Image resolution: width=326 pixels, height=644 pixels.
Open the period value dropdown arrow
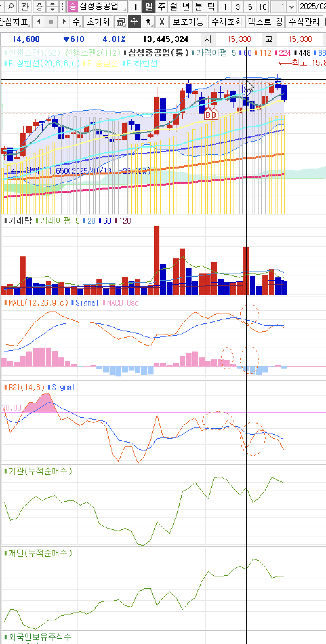point(292,6)
